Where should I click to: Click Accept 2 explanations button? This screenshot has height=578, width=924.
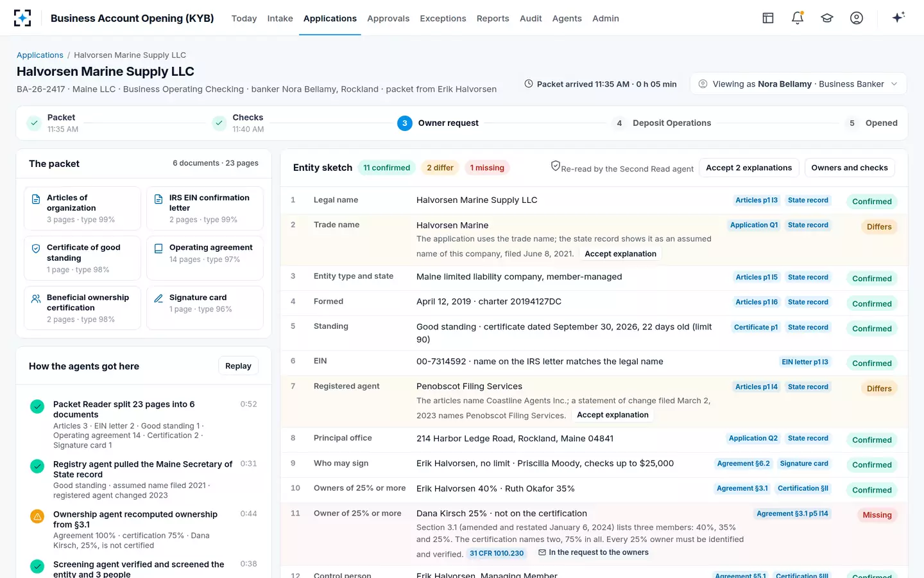pyautogui.click(x=749, y=168)
